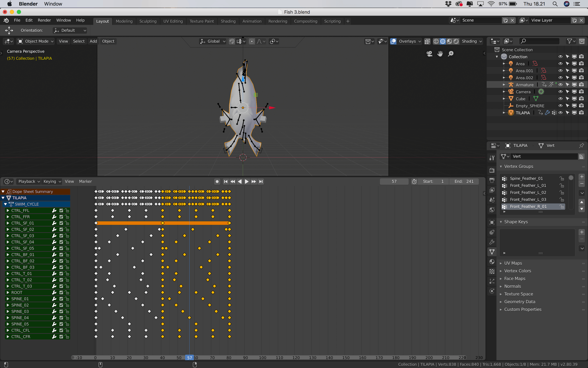Expand the CTRL_SF_03 channel

point(8,236)
